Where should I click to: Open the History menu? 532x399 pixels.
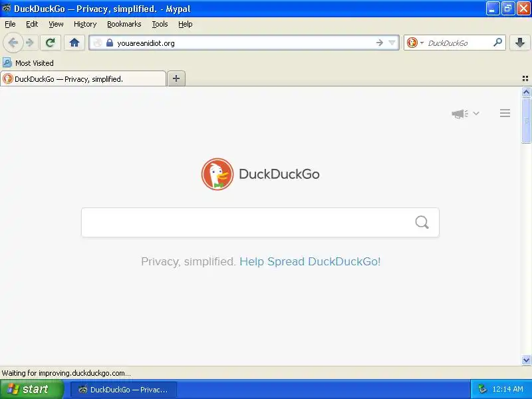tap(85, 24)
